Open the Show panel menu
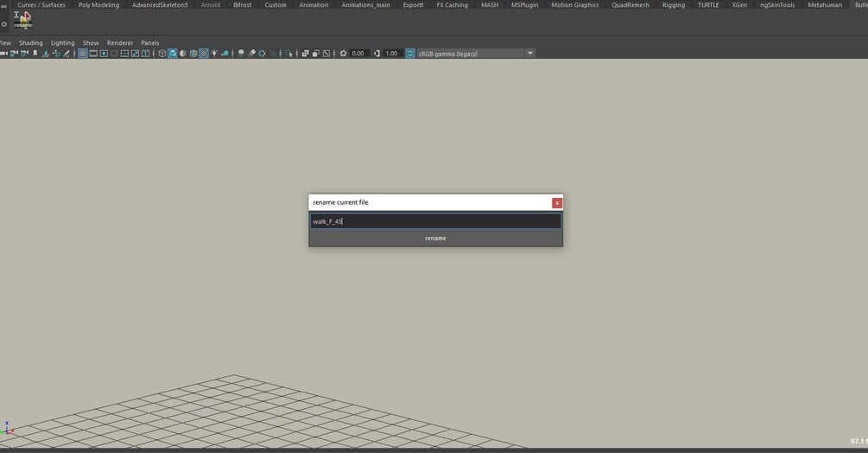 pyautogui.click(x=91, y=42)
